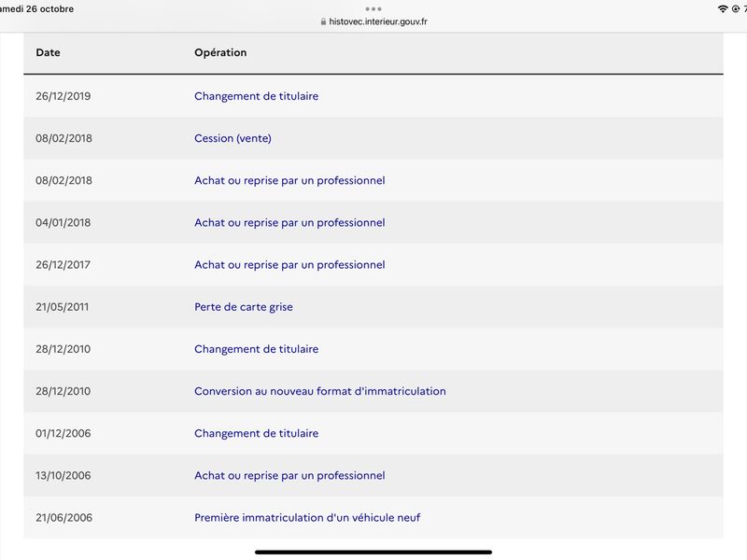Tap the samedi 26 octobre date
The height and width of the screenshot is (560, 747).
click(36, 9)
